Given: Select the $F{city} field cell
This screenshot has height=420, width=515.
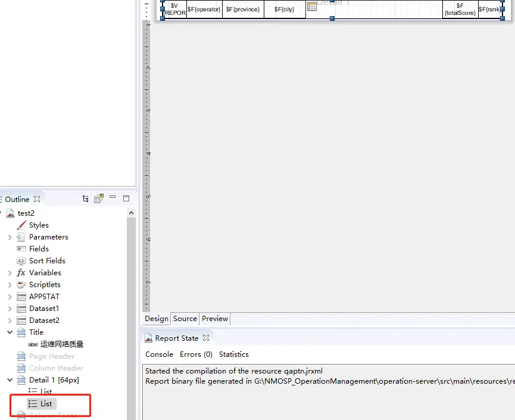Looking at the screenshot, I should click(285, 9).
